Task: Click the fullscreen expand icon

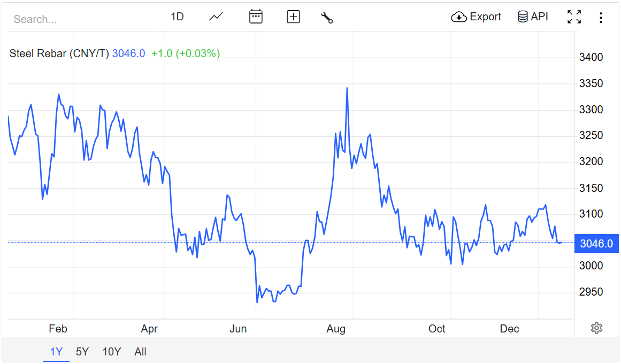Action: click(x=574, y=17)
